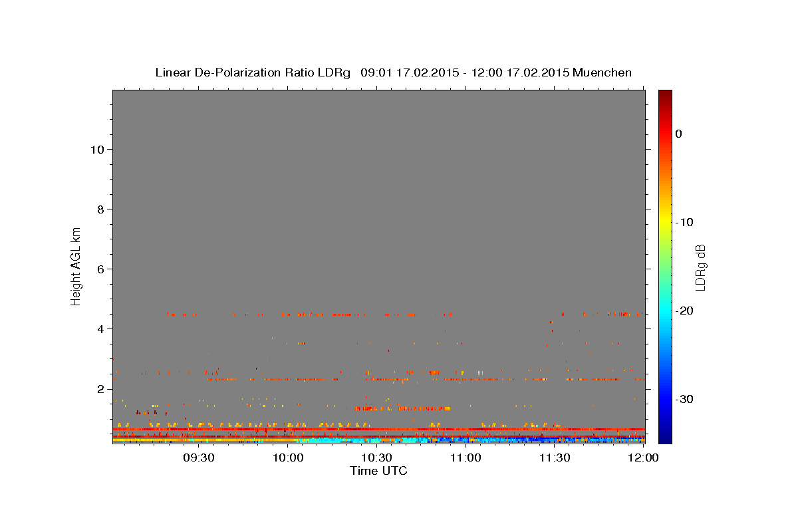The image size is (798, 532).
Task: Pick the dark blue bottom of the colorbar
Action: click(665, 436)
